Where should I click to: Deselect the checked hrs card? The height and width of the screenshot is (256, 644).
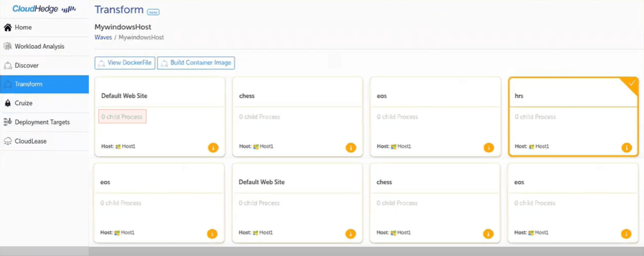(x=573, y=96)
